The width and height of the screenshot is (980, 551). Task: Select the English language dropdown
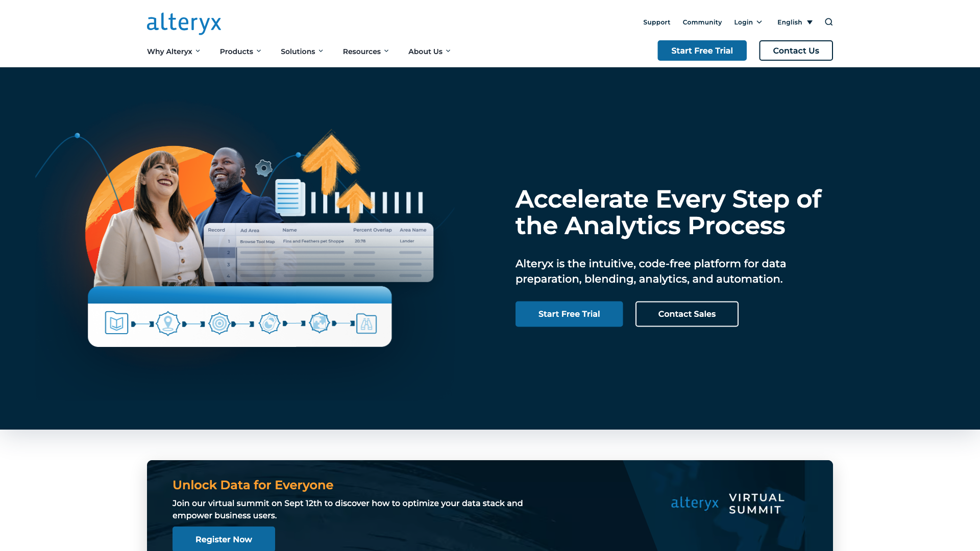tap(794, 22)
